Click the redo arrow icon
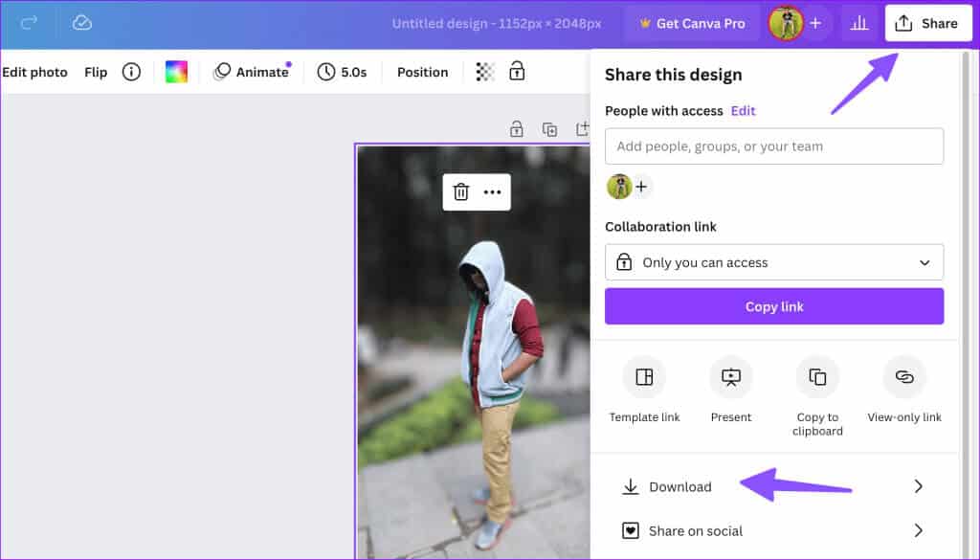The height and width of the screenshot is (560, 980). 30,23
